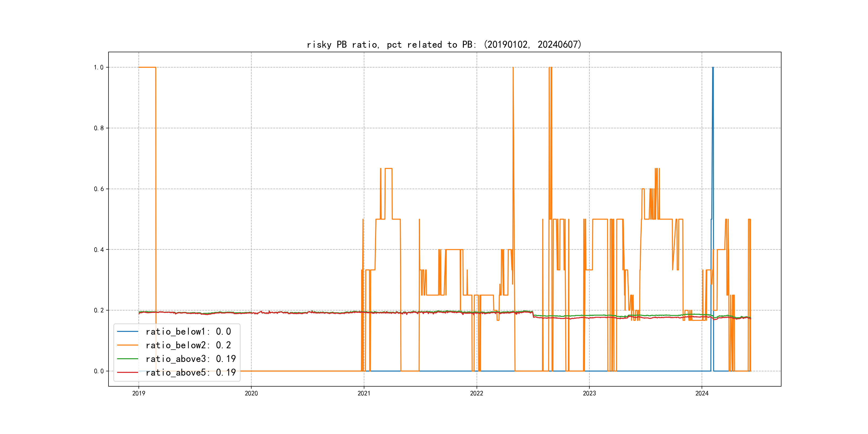
Task: Click the 2023 x-axis tick label
Action: pyautogui.click(x=589, y=393)
